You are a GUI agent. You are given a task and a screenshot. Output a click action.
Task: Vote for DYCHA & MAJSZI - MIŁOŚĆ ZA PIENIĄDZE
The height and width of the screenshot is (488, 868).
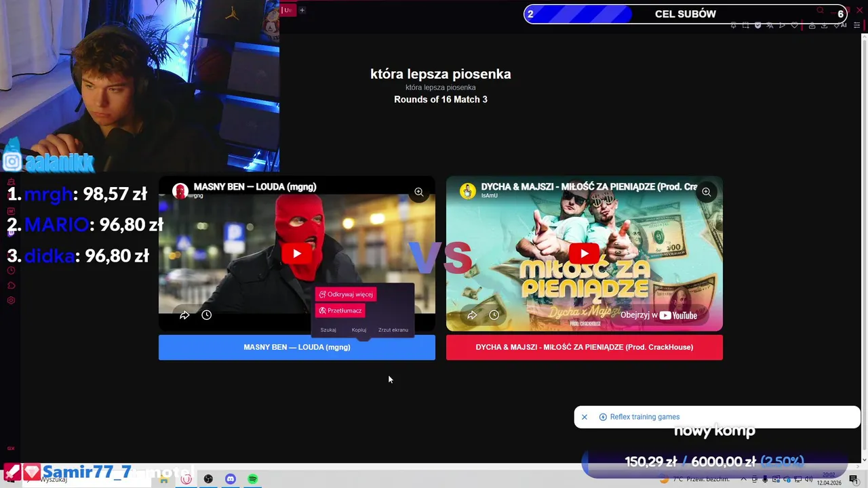(x=585, y=347)
